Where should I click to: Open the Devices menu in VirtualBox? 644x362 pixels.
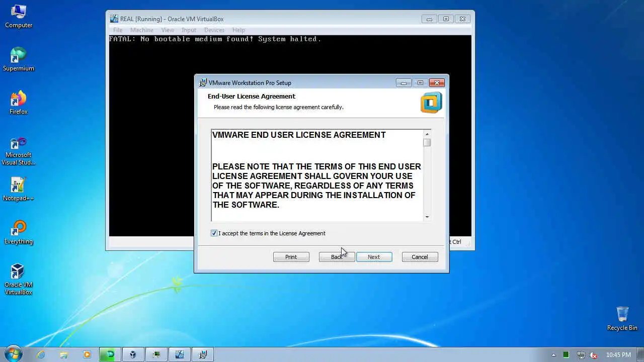[x=214, y=30]
